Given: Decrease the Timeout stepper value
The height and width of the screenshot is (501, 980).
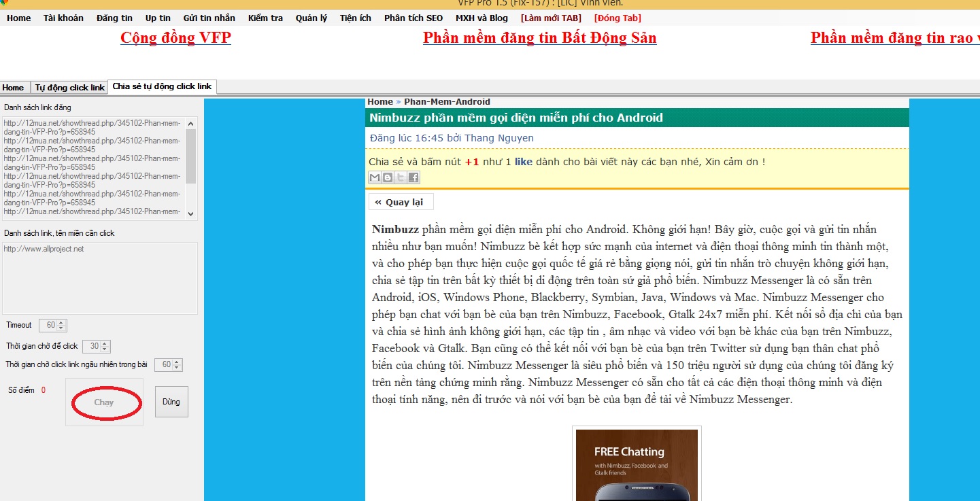Looking at the screenshot, I should pos(62,329).
